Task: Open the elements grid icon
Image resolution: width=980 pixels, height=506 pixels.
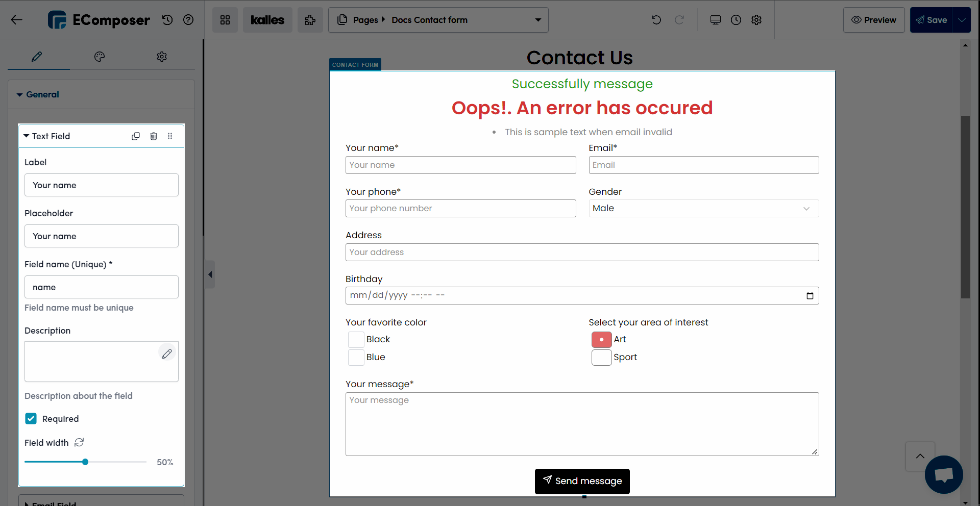Action: pos(225,20)
